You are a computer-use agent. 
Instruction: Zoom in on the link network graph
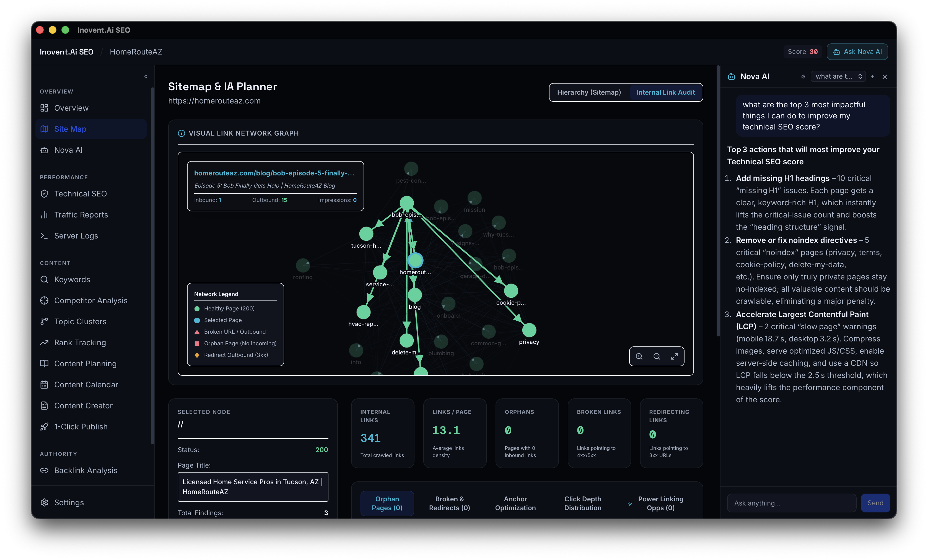(639, 356)
